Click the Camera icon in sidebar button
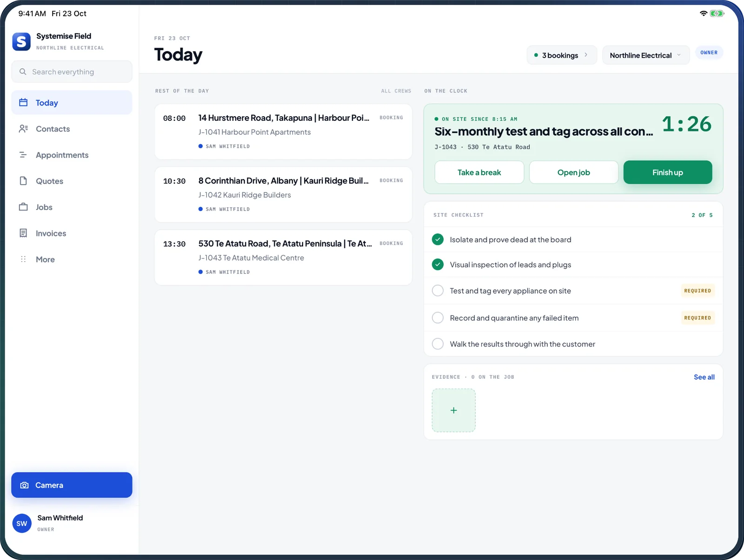This screenshot has height=560, width=744. pyautogui.click(x=25, y=485)
